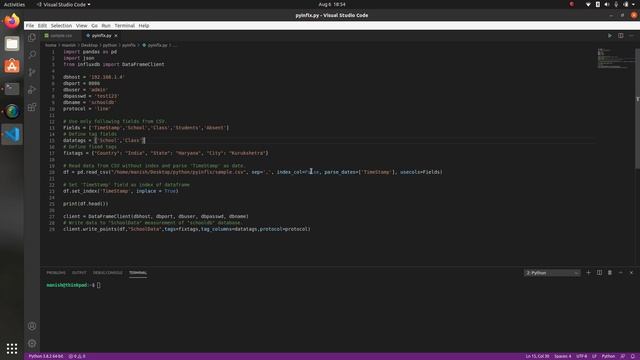
Task: Click the editor minimap preview
Action: (x=615, y=58)
